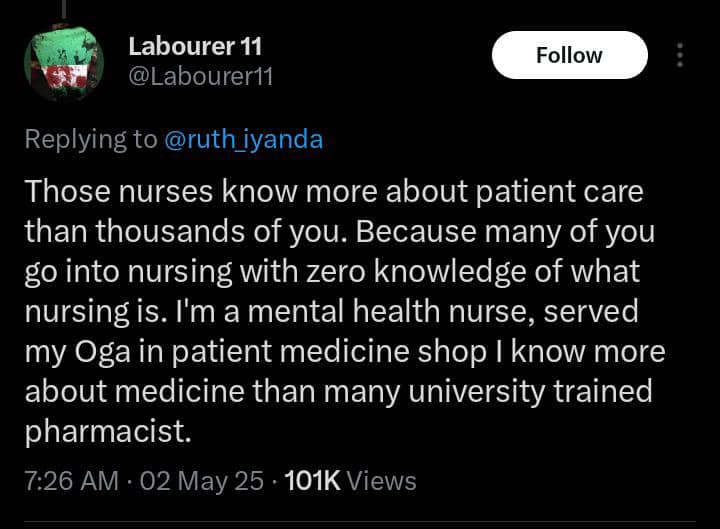Click the 7:26 AM timestamp
720x529 pixels.
[72, 481]
